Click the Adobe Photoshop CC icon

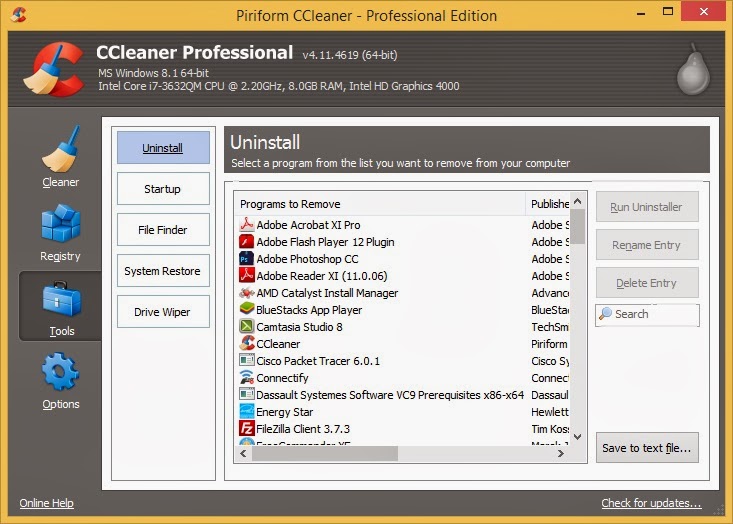click(x=246, y=258)
